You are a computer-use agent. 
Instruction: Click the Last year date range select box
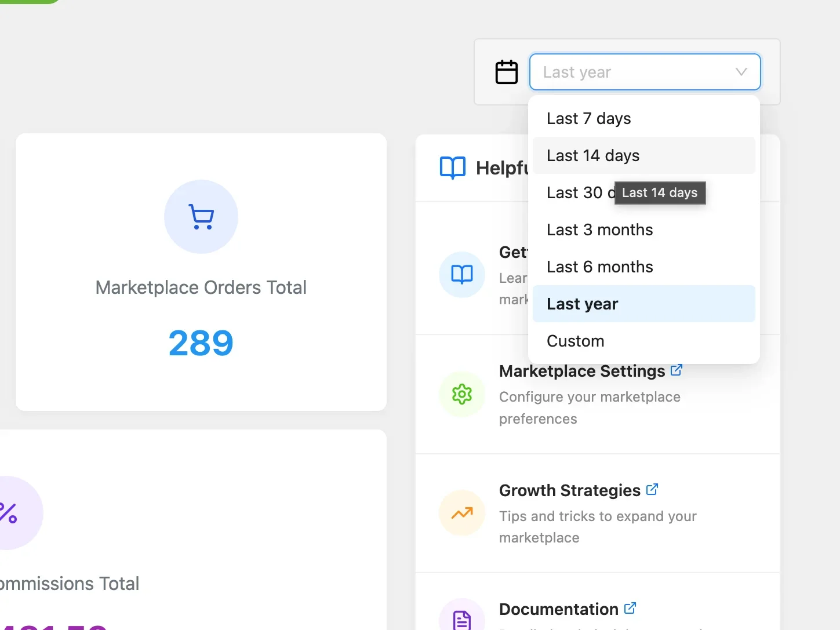click(x=645, y=72)
